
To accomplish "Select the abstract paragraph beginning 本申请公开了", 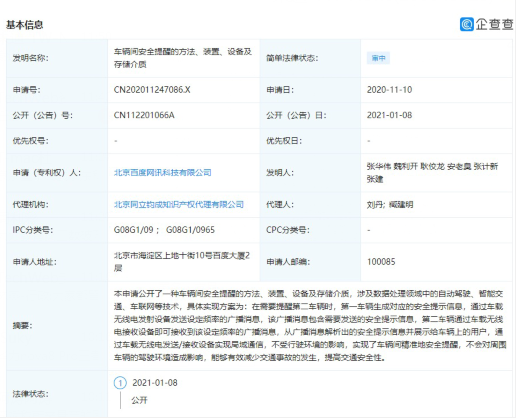I will pos(310,325).
